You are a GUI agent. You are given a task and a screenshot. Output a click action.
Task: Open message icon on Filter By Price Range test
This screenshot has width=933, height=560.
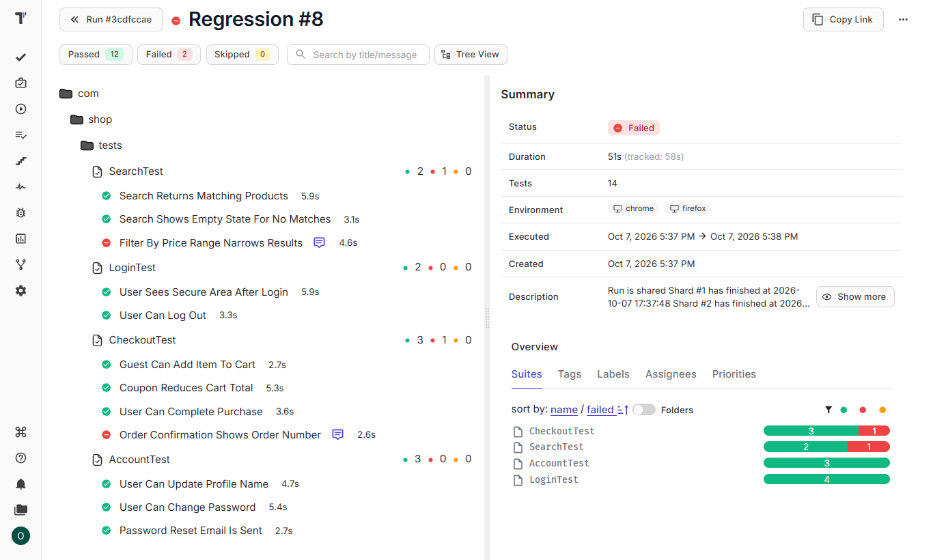[319, 242]
